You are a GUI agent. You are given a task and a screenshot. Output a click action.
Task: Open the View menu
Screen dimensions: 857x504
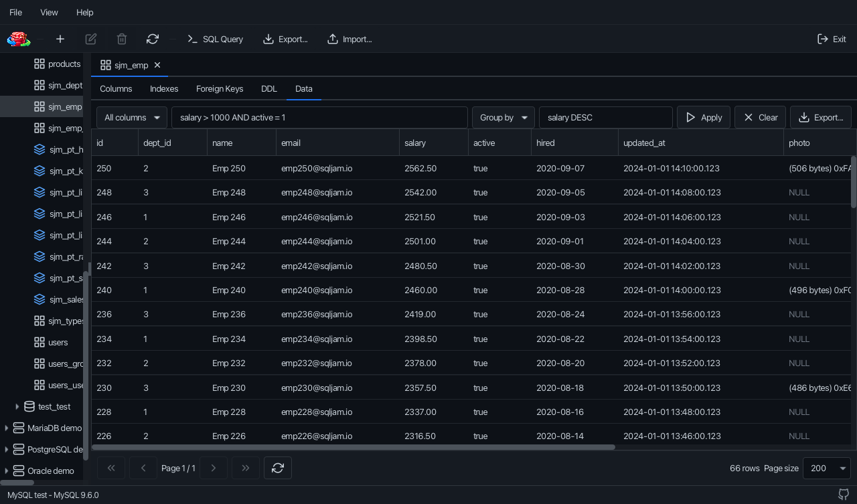[49, 12]
